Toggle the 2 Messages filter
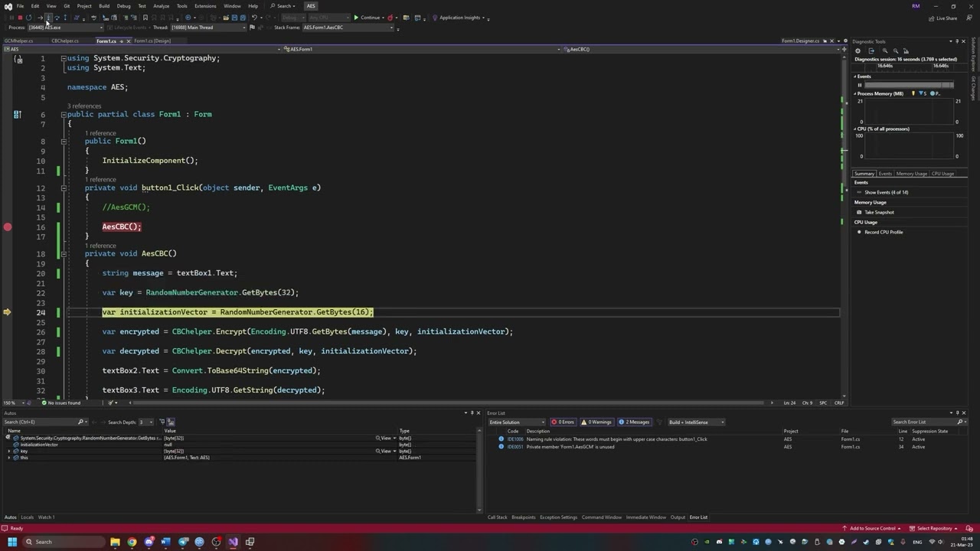 [x=634, y=422]
